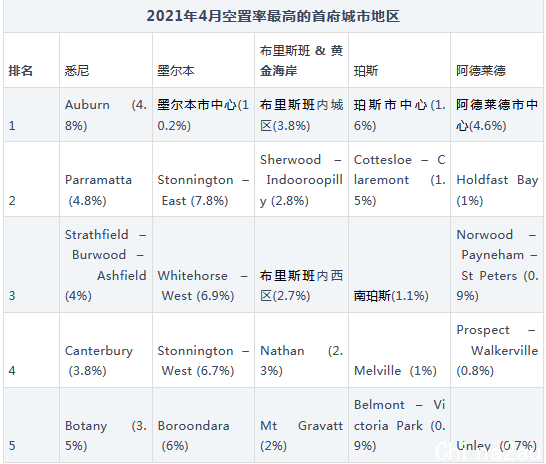Click the Prospect – Walkerville (0.8%) cell
This screenshot has width=546, height=464.
(497, 350)
